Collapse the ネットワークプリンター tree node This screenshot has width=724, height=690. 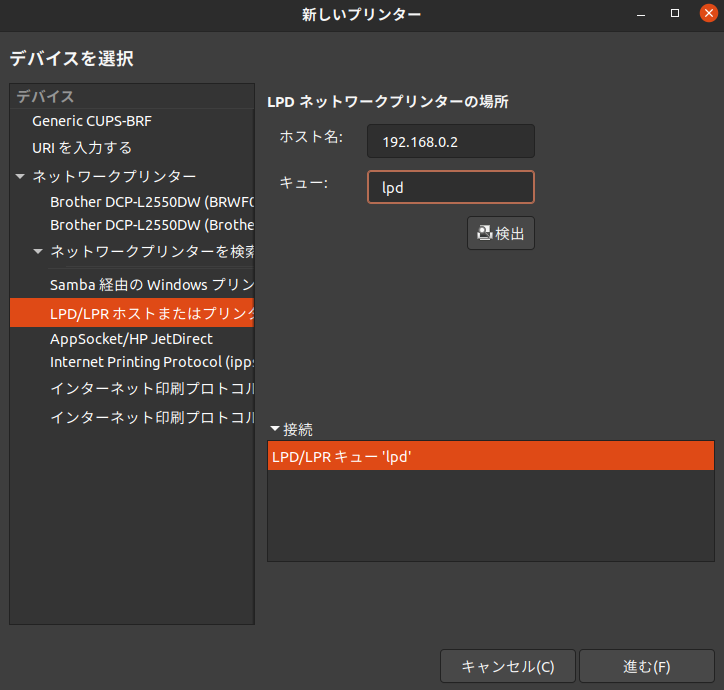coord(20,176)
